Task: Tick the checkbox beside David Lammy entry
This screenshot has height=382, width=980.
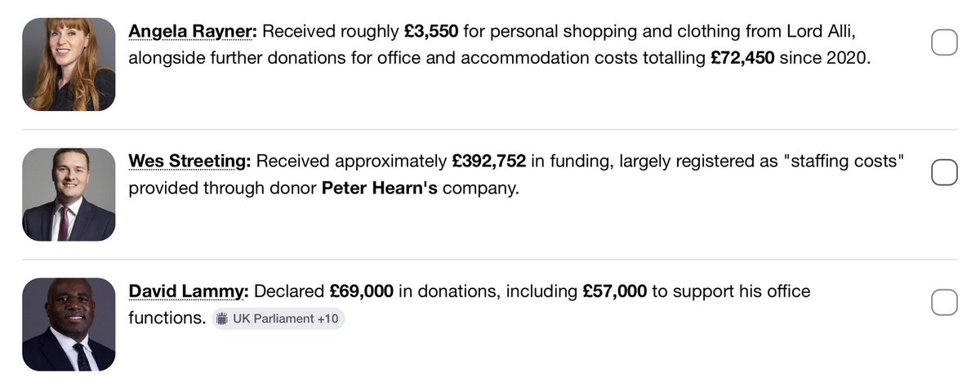Action: [943, 302]
